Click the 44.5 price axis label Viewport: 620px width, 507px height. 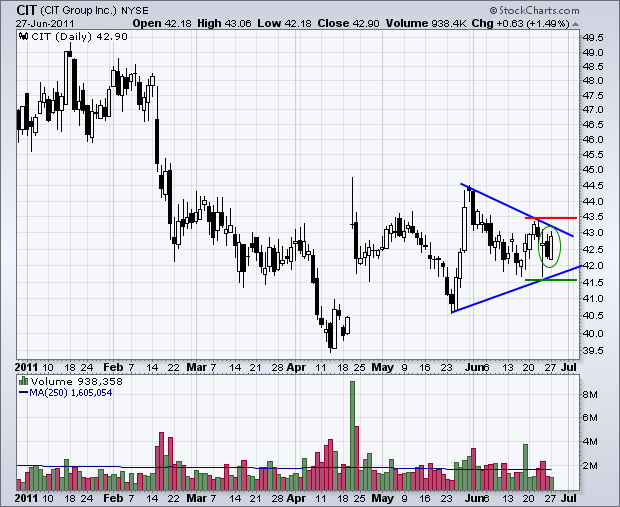pyautogui.click(x=594, y=185)
